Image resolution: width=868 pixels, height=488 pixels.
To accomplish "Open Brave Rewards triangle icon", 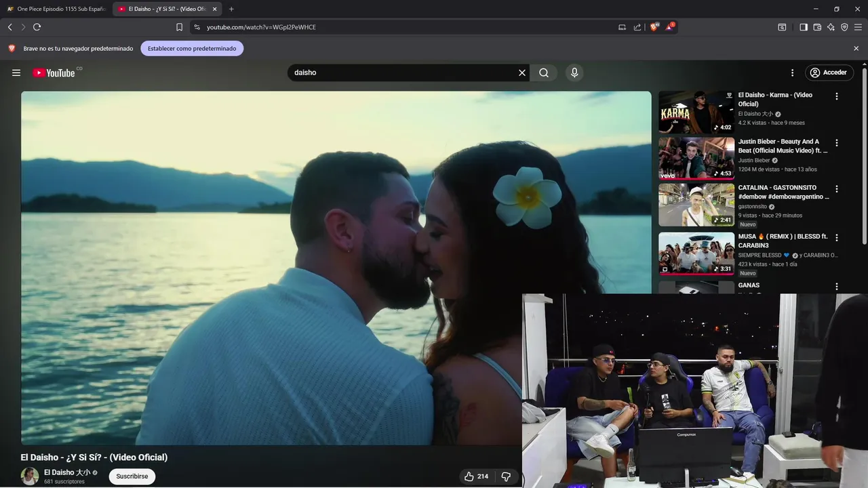I will 670,27.
